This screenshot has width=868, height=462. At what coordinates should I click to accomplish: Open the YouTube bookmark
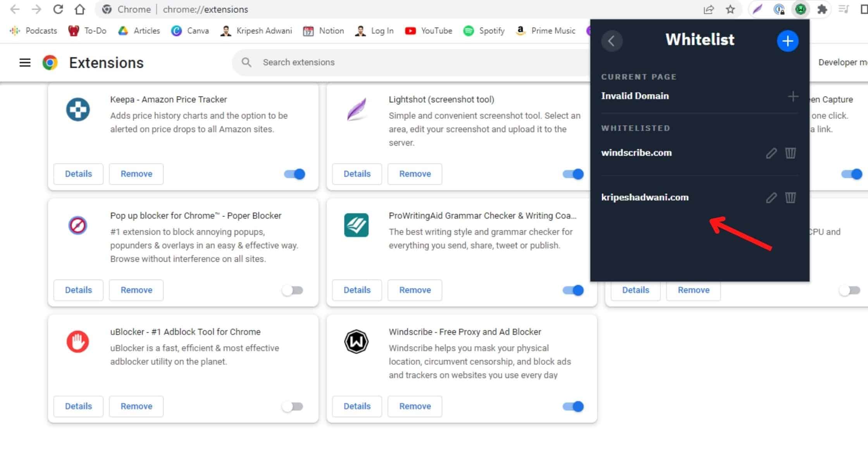(x=428, y=31)
